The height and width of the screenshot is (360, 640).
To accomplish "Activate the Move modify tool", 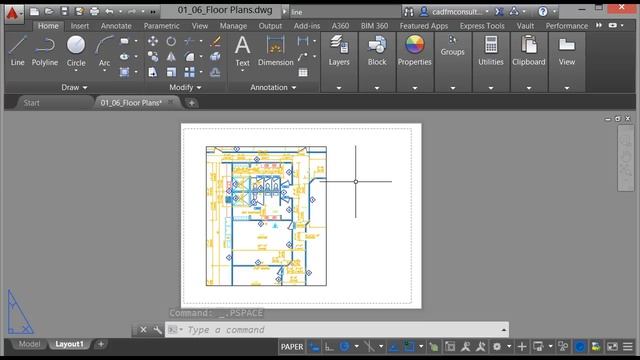I will pyautogui.click(x=153, y=41).
